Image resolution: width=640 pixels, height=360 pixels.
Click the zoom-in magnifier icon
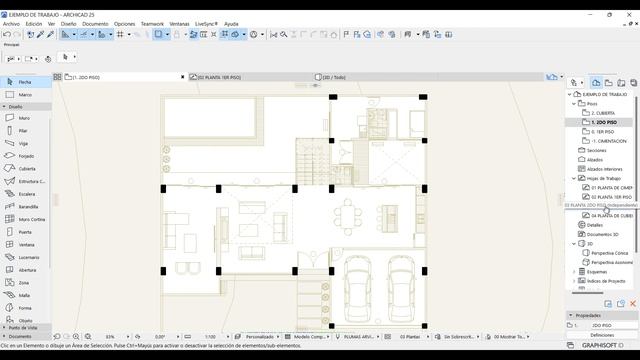coord(76,337)
